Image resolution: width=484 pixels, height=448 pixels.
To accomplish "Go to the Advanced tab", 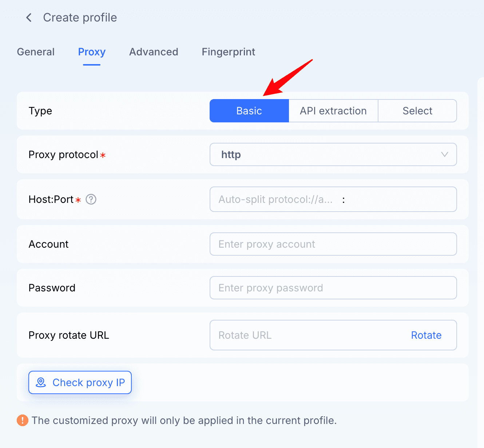I will [153, 52].
